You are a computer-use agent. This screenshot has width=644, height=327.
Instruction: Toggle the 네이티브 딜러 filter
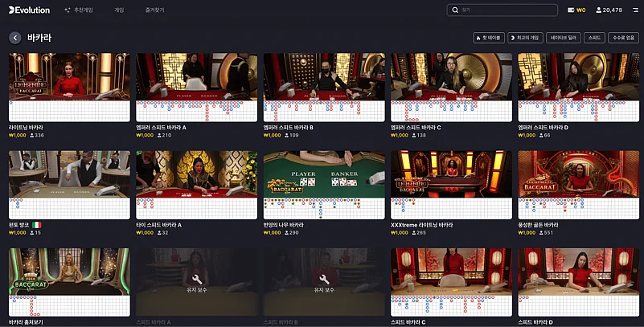tap(564, 38)
